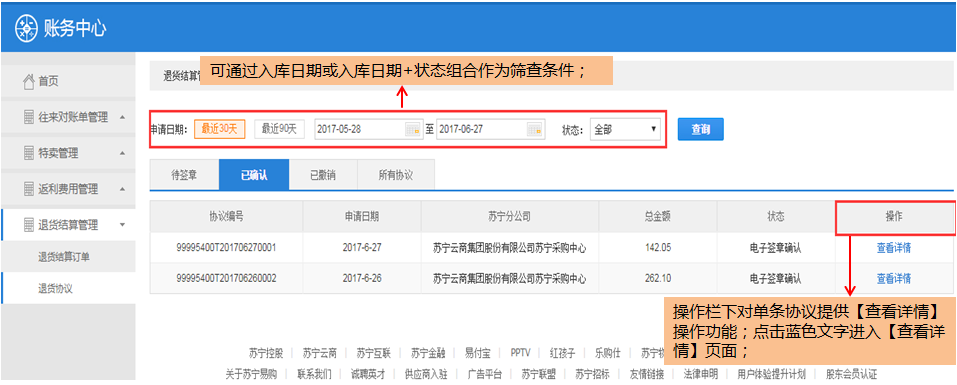Viewport: 957px width, 385px height.
Task: Select the 最近30天 quick filter
Action: [x=220, y=129]
